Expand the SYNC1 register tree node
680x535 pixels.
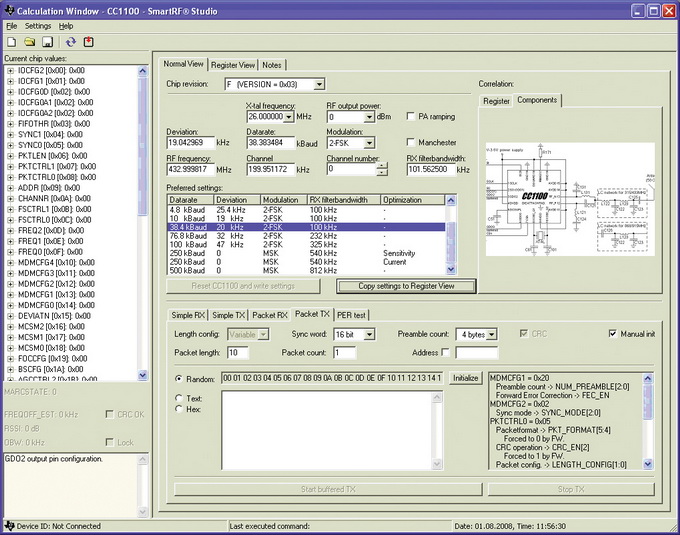11,133
